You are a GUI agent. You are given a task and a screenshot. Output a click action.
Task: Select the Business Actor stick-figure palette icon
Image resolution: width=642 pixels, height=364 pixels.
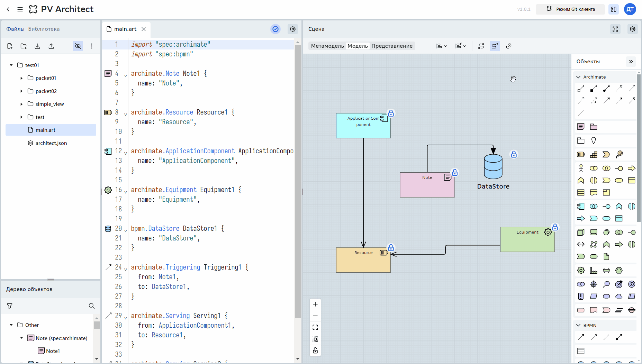pyautogui.click(x=581, y=168)
